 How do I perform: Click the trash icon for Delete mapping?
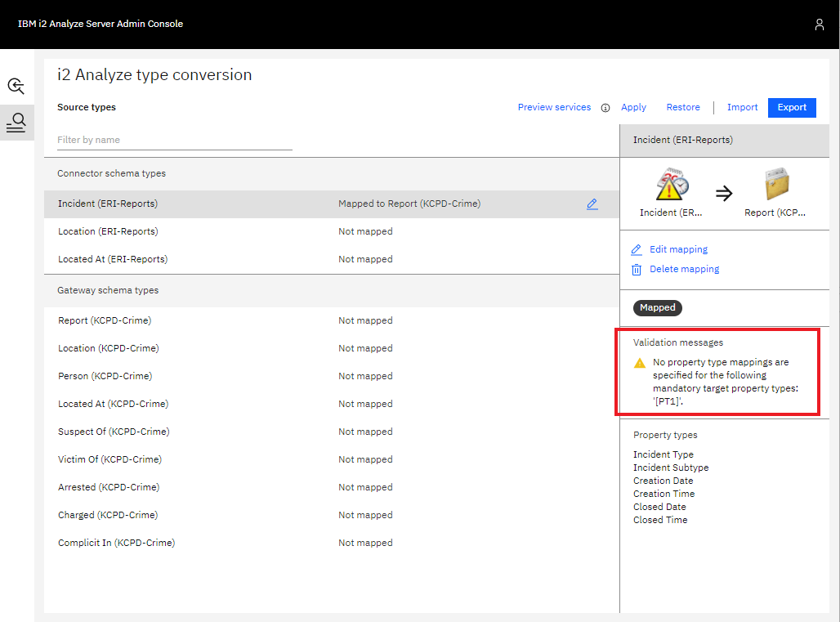[637, 270]
